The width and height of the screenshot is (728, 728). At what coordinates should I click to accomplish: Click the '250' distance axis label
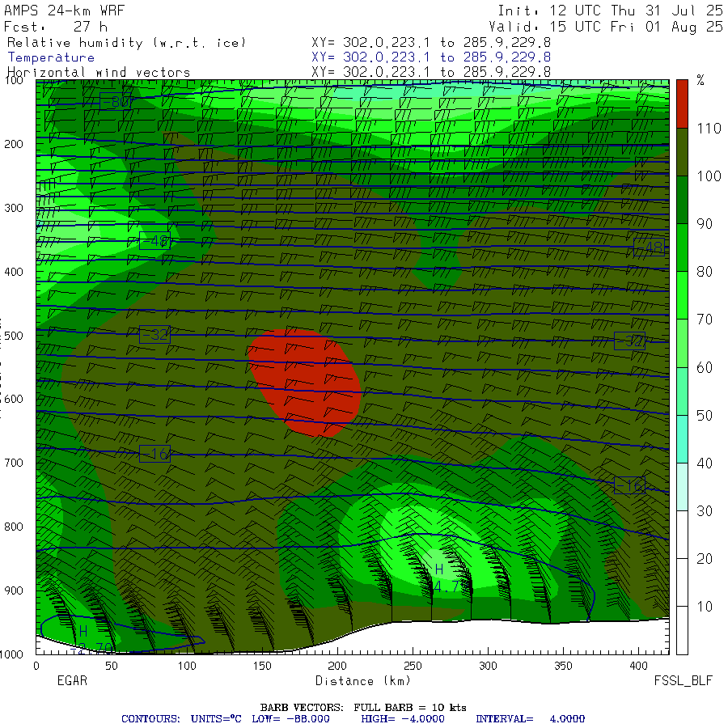(x=413, y=666)
